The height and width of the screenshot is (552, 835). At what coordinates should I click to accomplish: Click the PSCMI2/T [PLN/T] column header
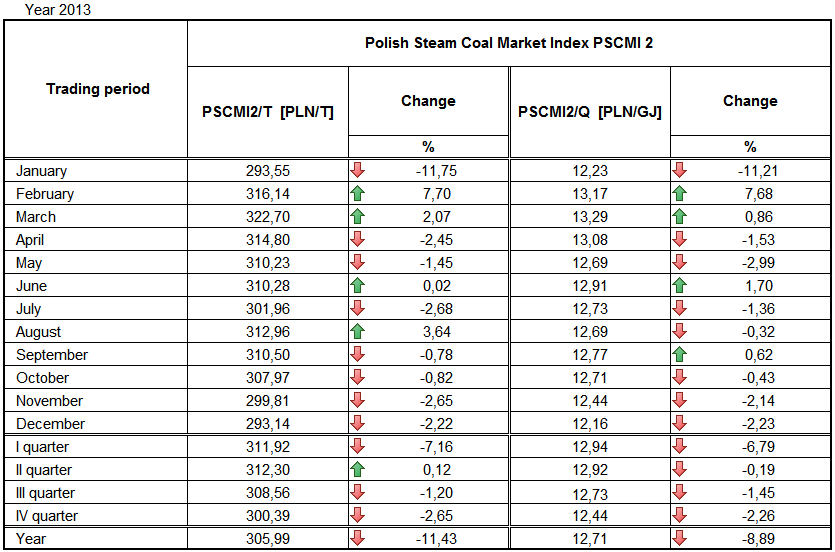pyautogui.click(x=268, y=112)
